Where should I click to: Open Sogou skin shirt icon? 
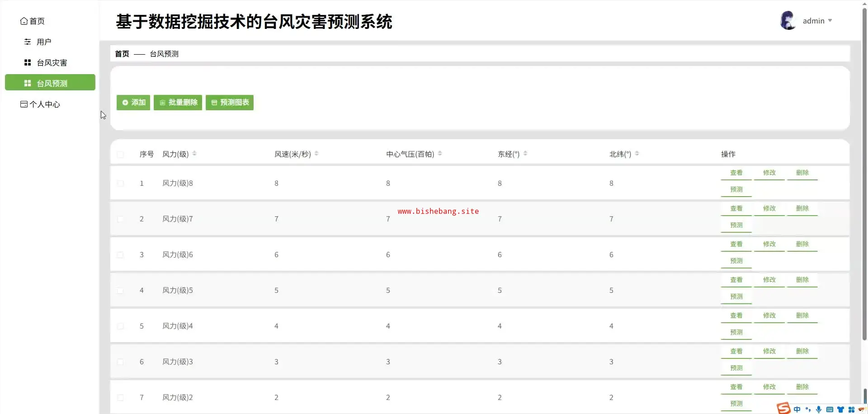point(840,409)
